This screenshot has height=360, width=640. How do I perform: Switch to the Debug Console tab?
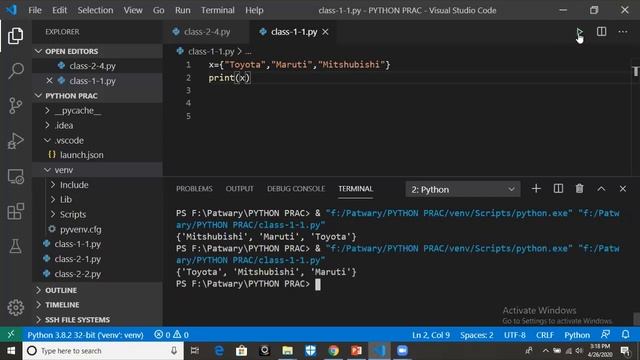(296, 189)
